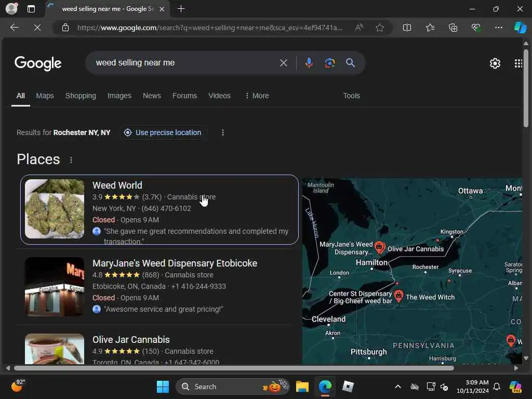Click the site info lock icon

[65, 28]
